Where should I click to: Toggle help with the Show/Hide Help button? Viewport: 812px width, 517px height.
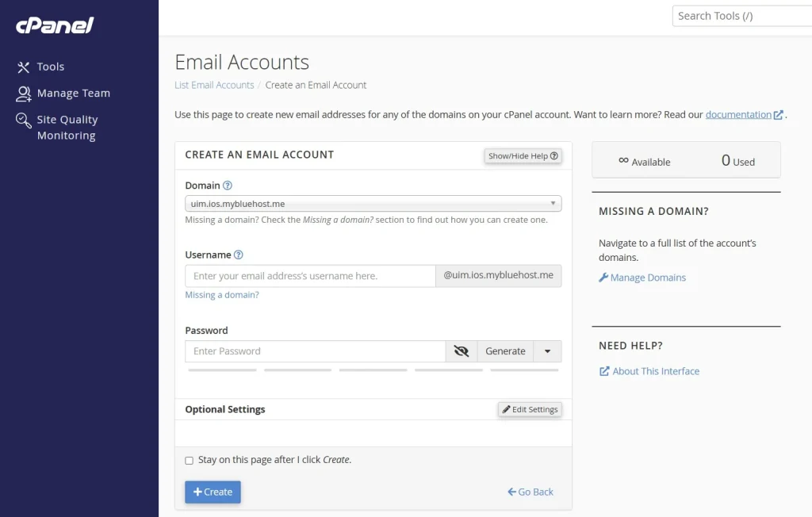[523, 156]
